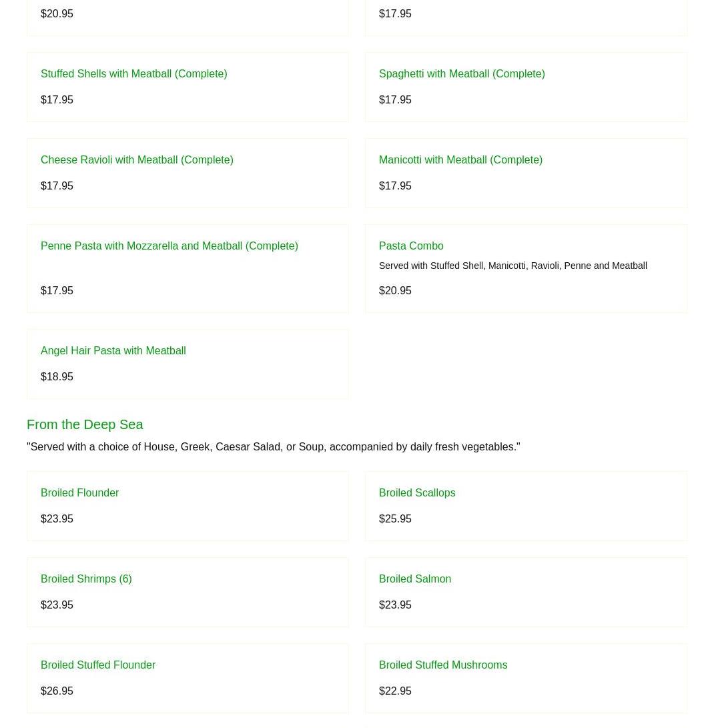Choose Penne Pasta with Mozzarella and Meatball
The width and height of the screenshot is (714, 728).
pos(169,246)
